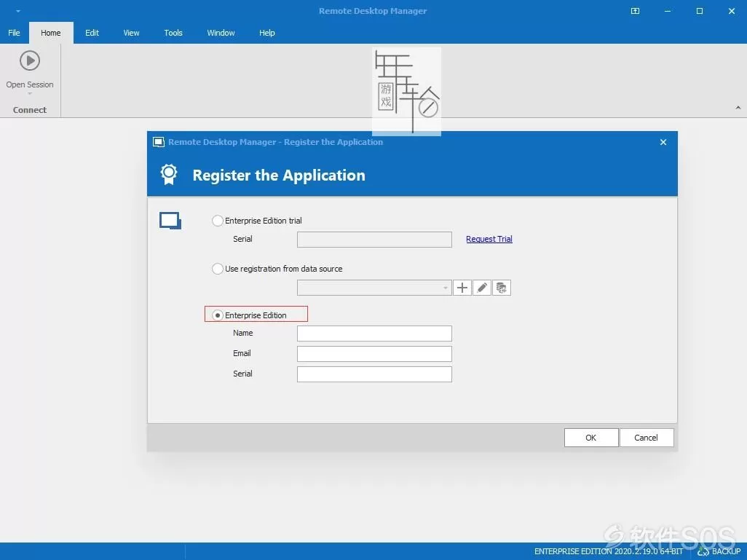This screenshot has width=747, height=560.
Task: Click the Email input field
Action: point(374,354)
